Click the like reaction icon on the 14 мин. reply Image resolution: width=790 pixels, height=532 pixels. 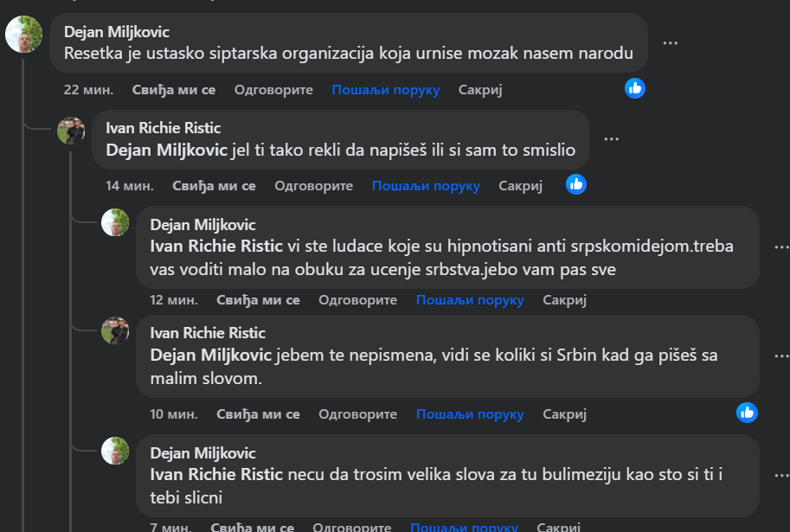[x=575, y=184]
